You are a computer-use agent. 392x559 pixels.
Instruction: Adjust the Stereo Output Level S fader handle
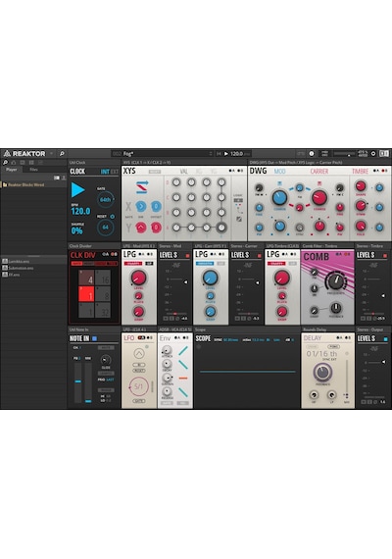coord(384,362)
